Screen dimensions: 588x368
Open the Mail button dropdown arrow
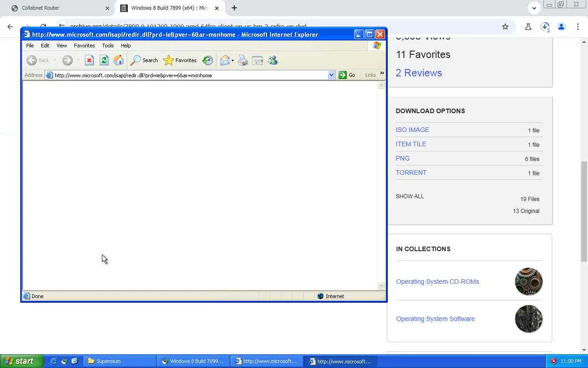pyautogui.click(x=232, y=60)
